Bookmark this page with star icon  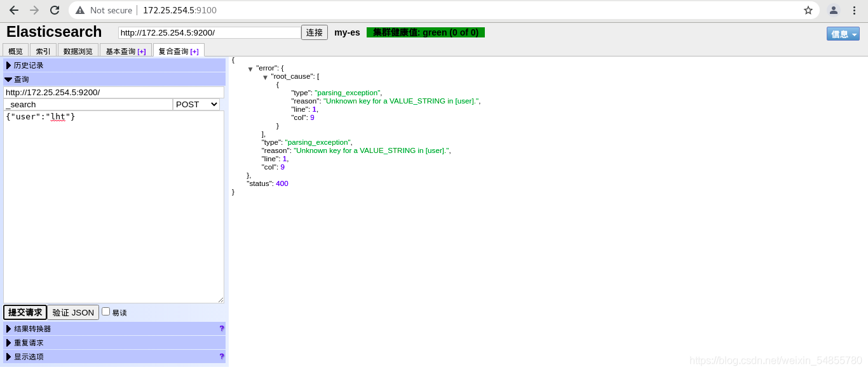point(808,10)
